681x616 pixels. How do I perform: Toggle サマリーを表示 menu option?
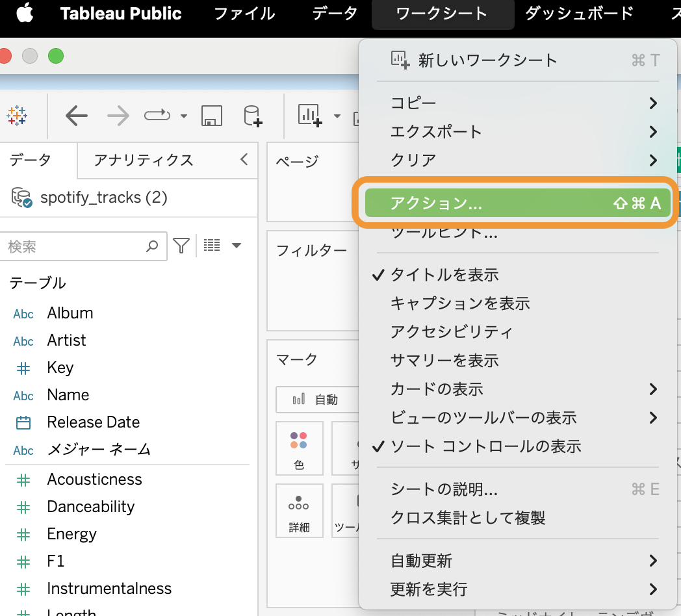point(518,361)
